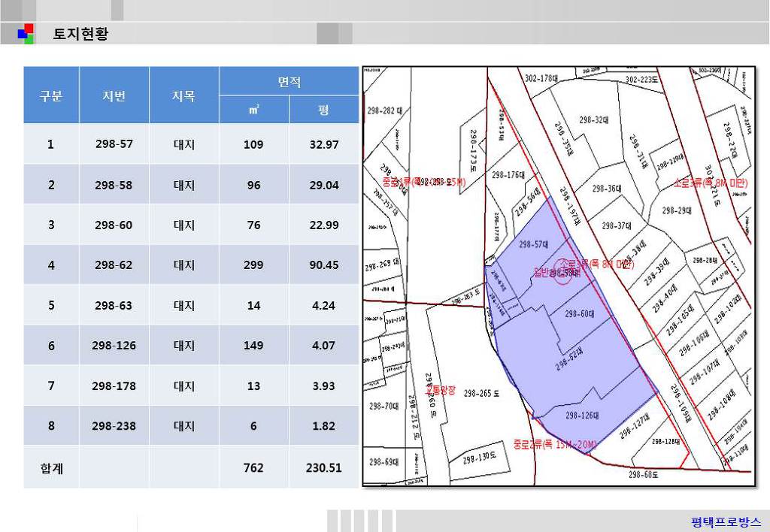The image size is (770, 532).
Task: Click the area value 149
Action: point(253,346)
